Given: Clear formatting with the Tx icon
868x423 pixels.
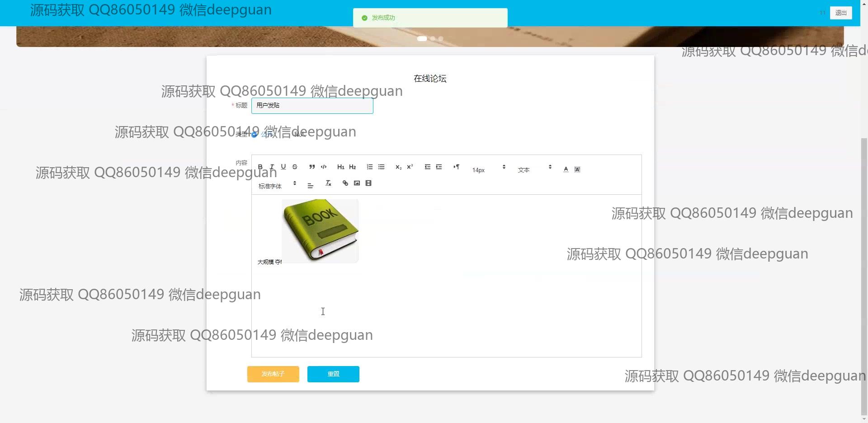Looking at the screenshot, I should point(329,183).
